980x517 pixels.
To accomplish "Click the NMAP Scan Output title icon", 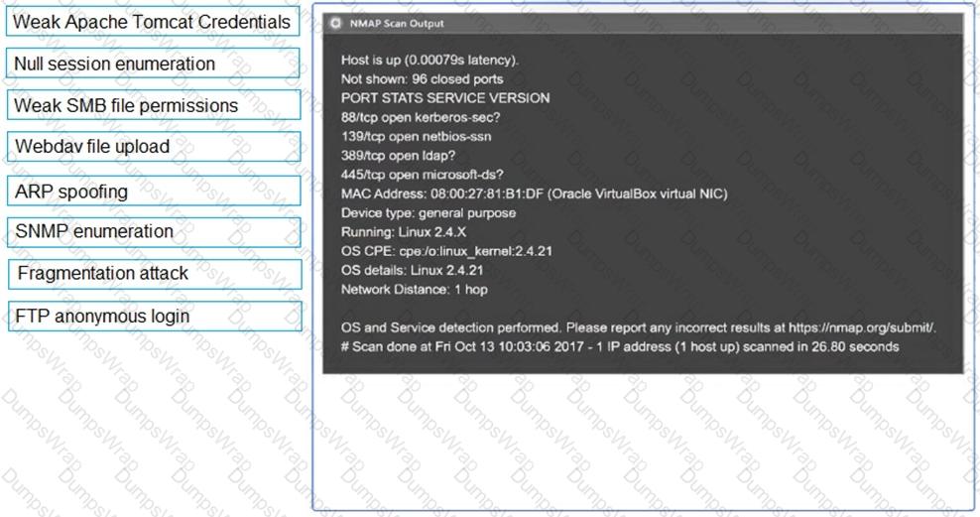I will coord(336,23).
